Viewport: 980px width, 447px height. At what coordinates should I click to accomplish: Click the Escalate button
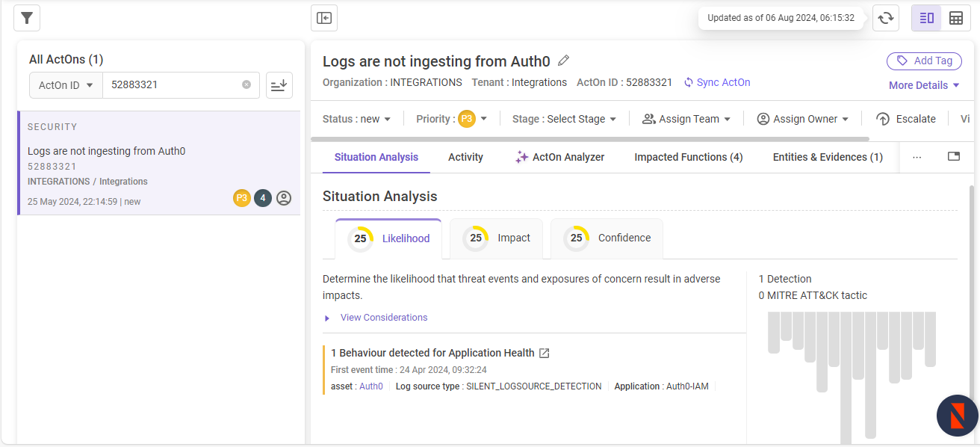pos(906,119)
